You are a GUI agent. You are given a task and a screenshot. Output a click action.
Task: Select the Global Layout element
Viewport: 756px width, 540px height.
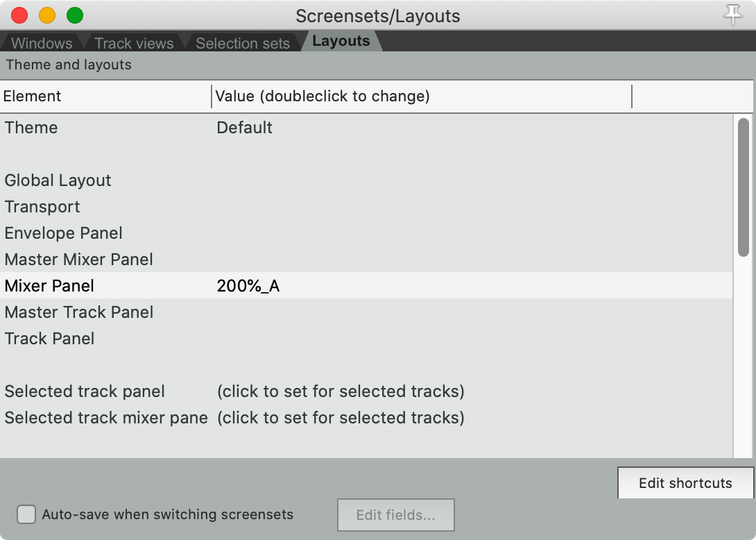pos(58,180)
